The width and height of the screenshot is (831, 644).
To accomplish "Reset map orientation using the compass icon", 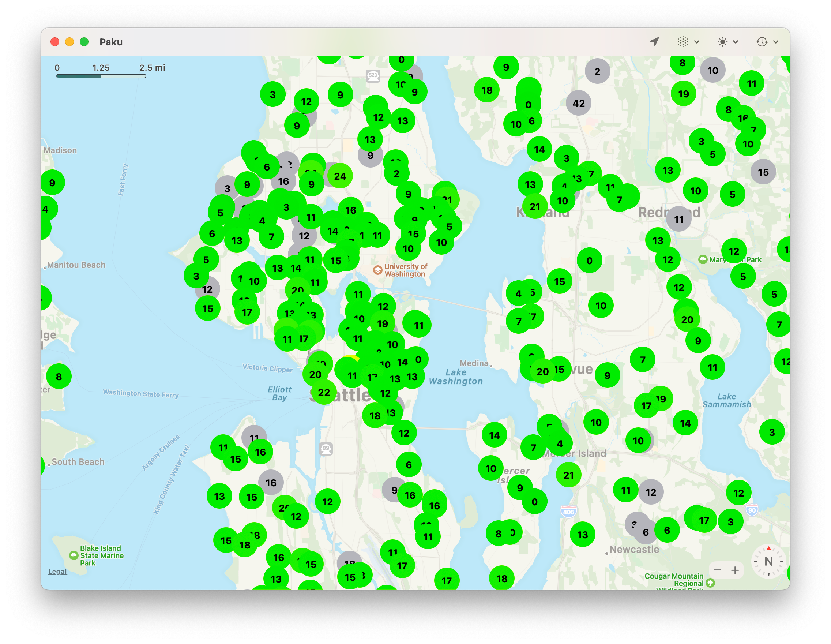I will point(769,561).
